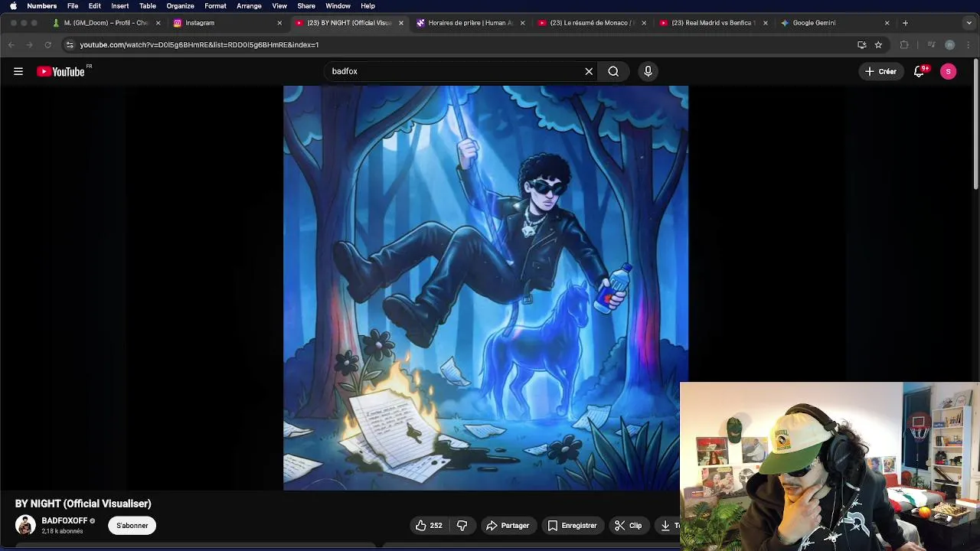The image size is (980, 551).
Task: Close the Google Gemini tab
Action: coord(887,23)
